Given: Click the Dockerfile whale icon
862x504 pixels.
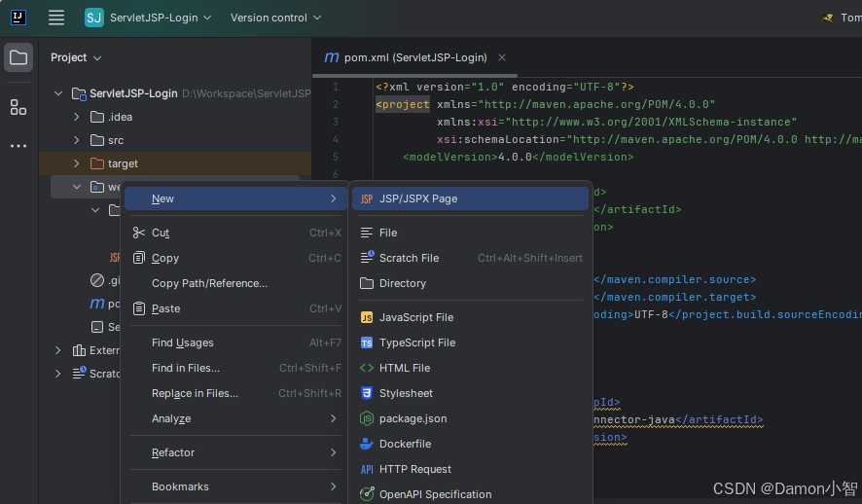Looking at the screenshot, I should (x=367, y=444).
